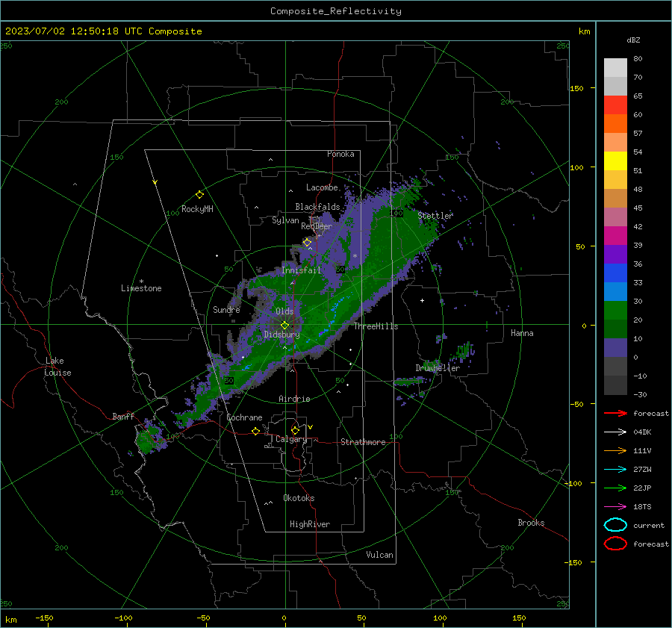Click the Didsbury town label
This screenshot has height=628, width=672.
pos(281,335)
